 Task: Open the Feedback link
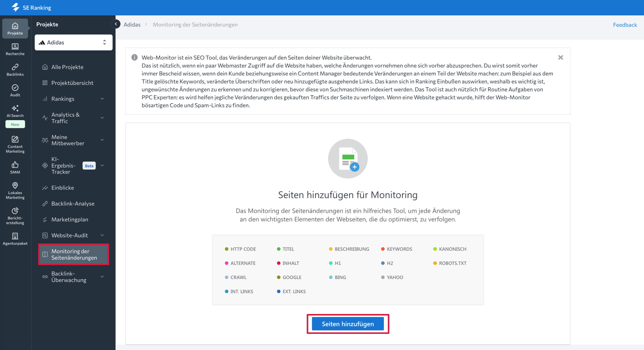(x=625, y=25)
